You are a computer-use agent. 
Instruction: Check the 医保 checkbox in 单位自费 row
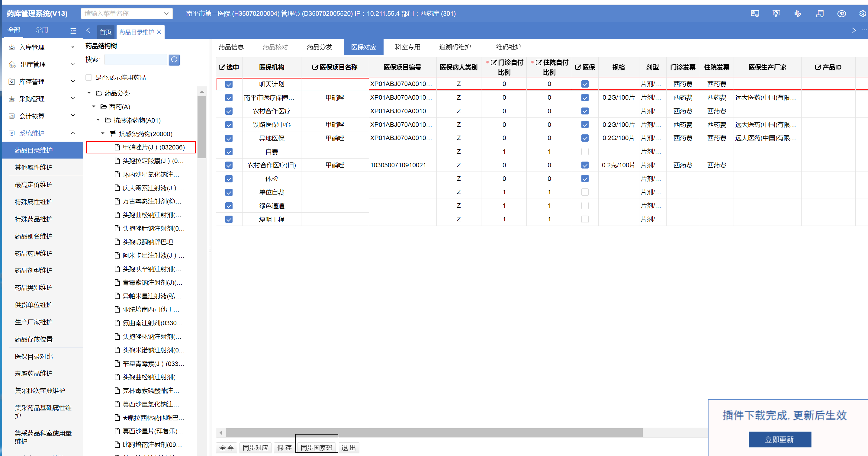pyautogui.click(x=585, y=192)
